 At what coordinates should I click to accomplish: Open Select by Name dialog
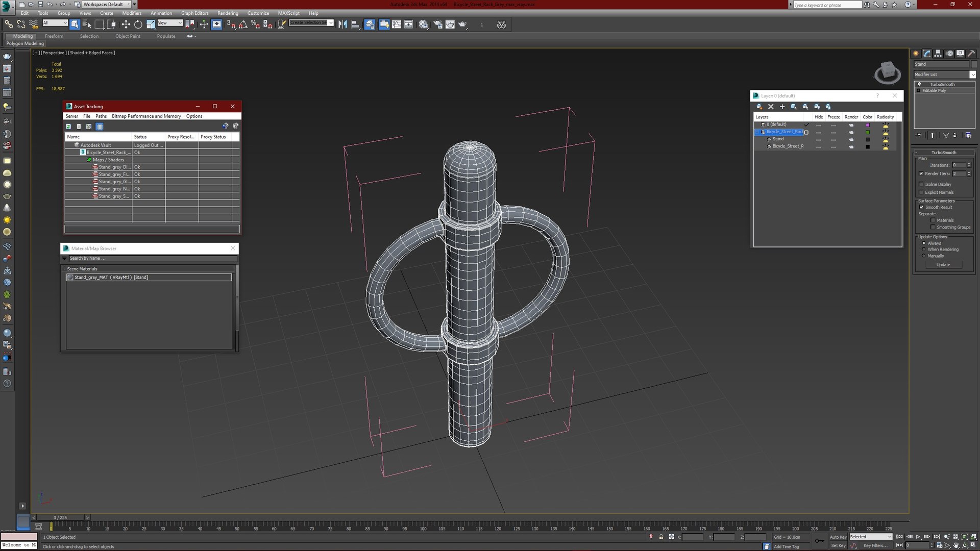87,24
